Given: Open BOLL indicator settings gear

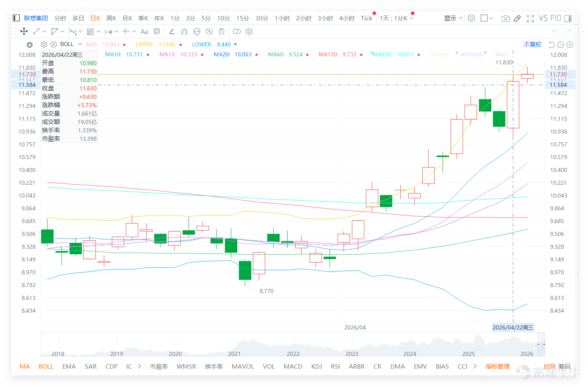Looking at the screenshot, I should point(44,44).
